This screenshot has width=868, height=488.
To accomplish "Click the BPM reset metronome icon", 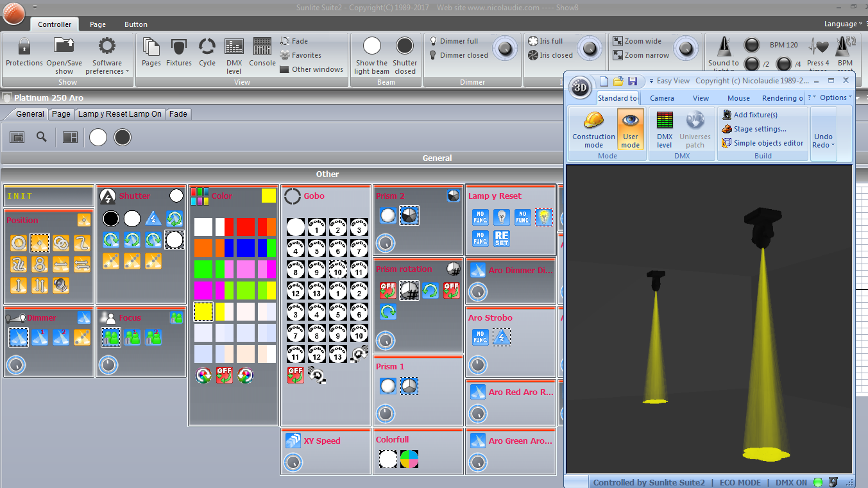I will coord(846,47).
